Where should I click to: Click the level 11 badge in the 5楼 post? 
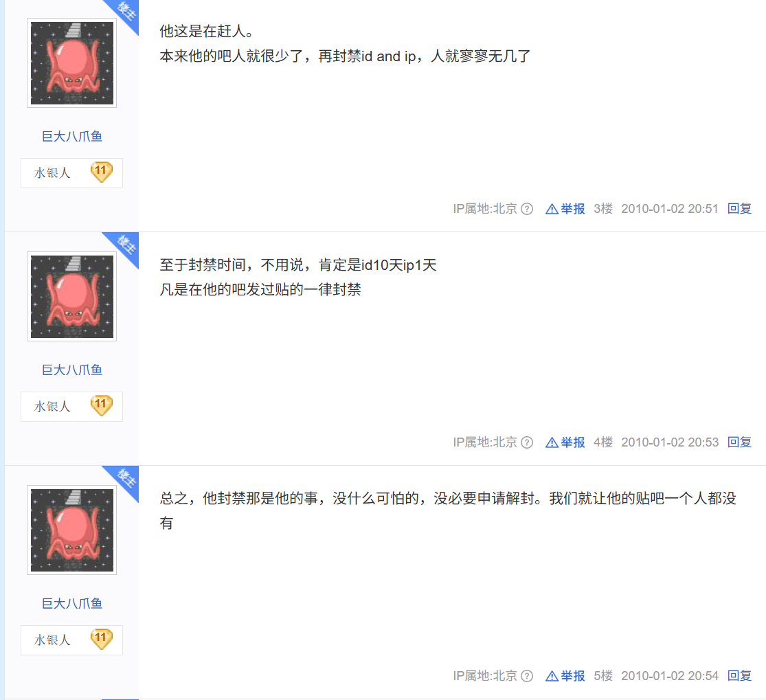point(101,639)
